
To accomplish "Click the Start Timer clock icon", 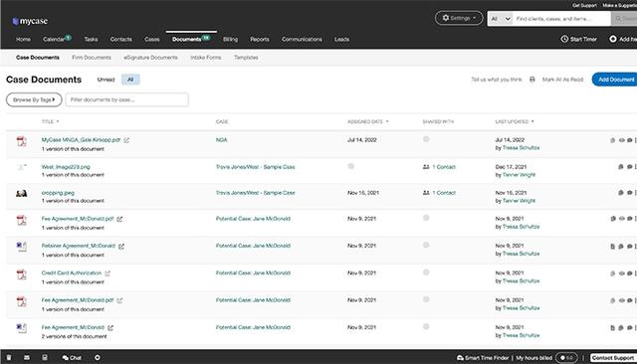I will click(x=564, y=39).
